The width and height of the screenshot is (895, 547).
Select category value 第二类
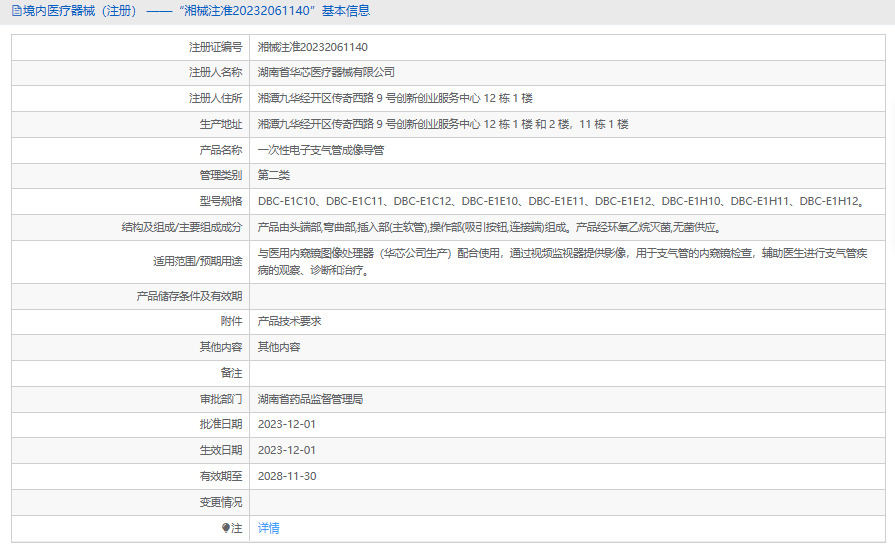pyautogui.click(x=273, y=175)
